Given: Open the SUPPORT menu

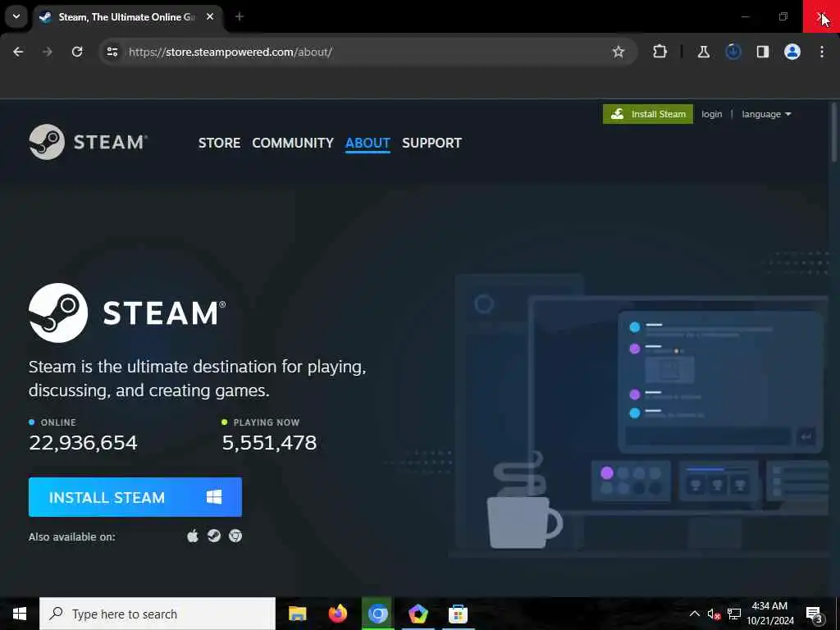Looking at the screenshot, I should tap(431, 143).
